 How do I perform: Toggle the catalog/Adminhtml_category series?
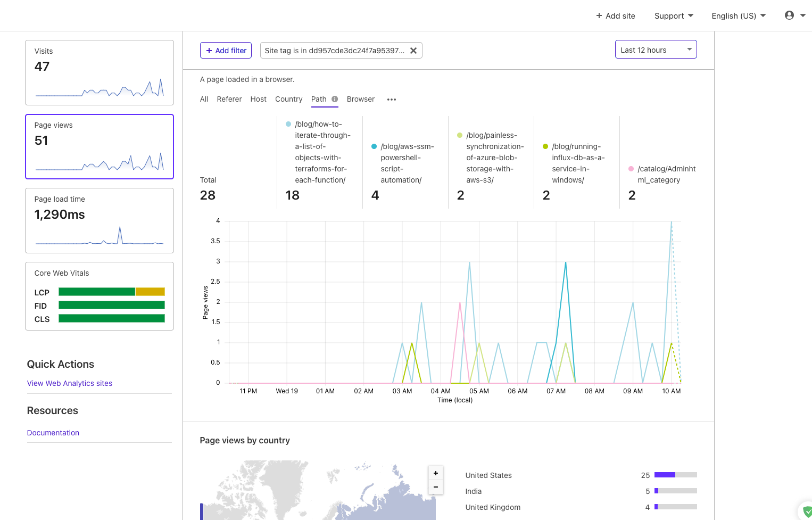tap(661, 174)
